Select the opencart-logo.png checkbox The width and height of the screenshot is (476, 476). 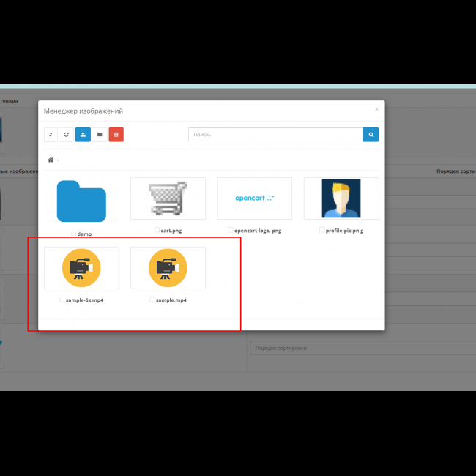tap(230, 230)
